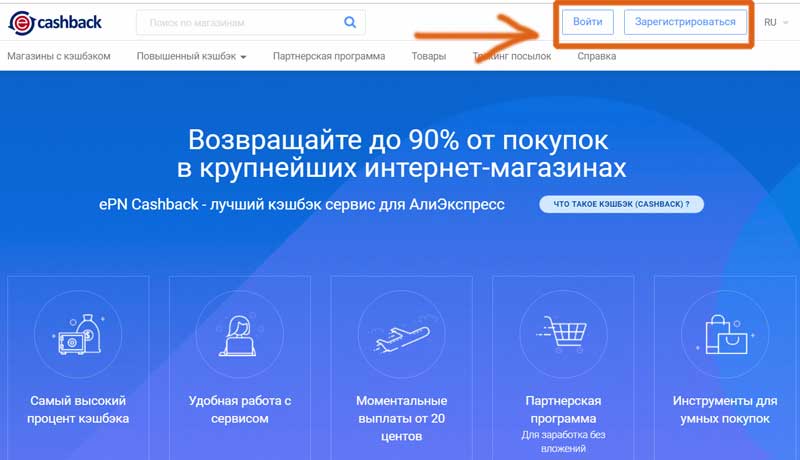Select the money bag and safe icon
The height and width of the screenshot is (460, 800).
tap(78, 335)
